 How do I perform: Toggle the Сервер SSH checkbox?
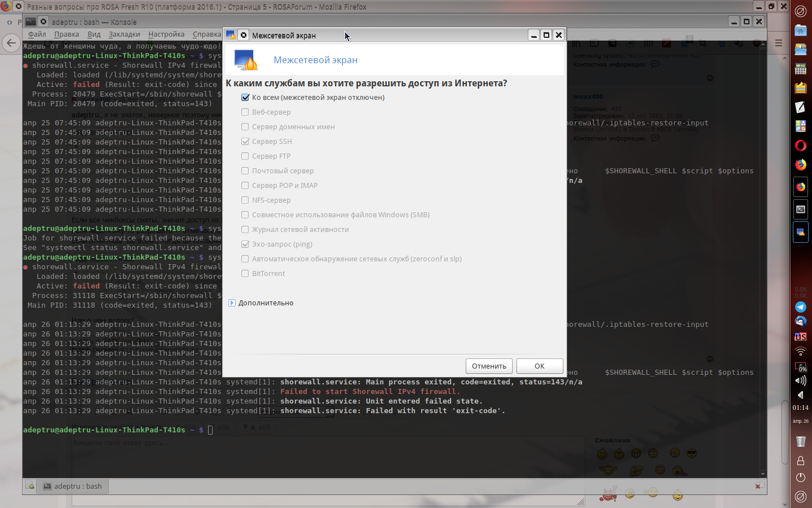click(x=245, y=141)
